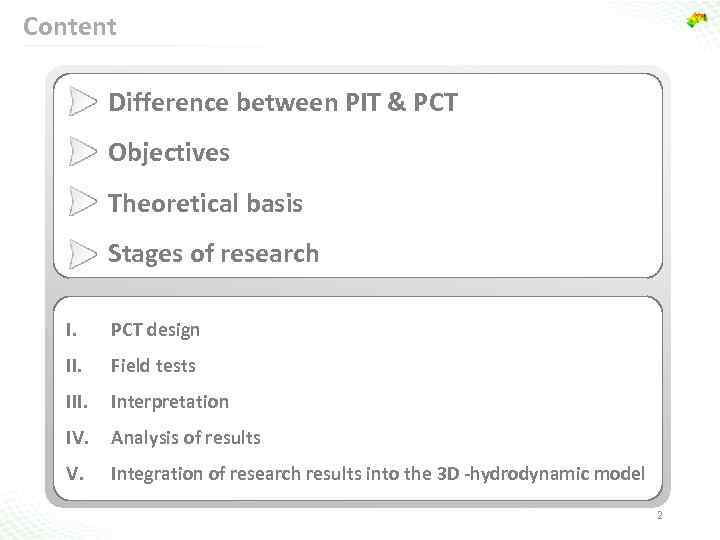
Task: Click the slide page number 2
Action: (x=660, y=517)
